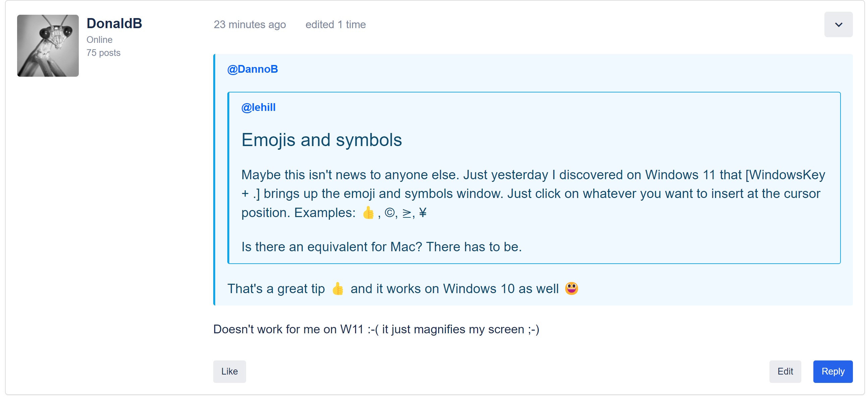Image resolution: width=868 pixels, height=404 pixels.
Task: Click the '23 minutes ago' timestamp
Action: pos(250,24)
